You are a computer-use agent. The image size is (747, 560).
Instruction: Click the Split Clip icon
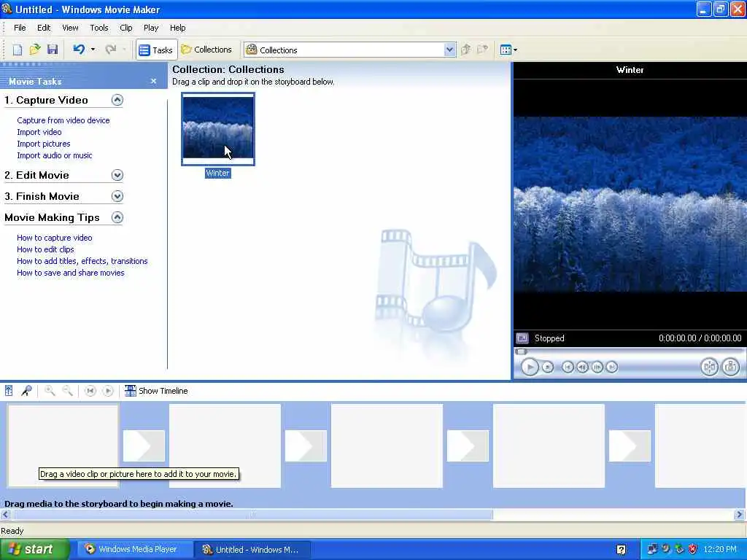click(x=709, y=367)
